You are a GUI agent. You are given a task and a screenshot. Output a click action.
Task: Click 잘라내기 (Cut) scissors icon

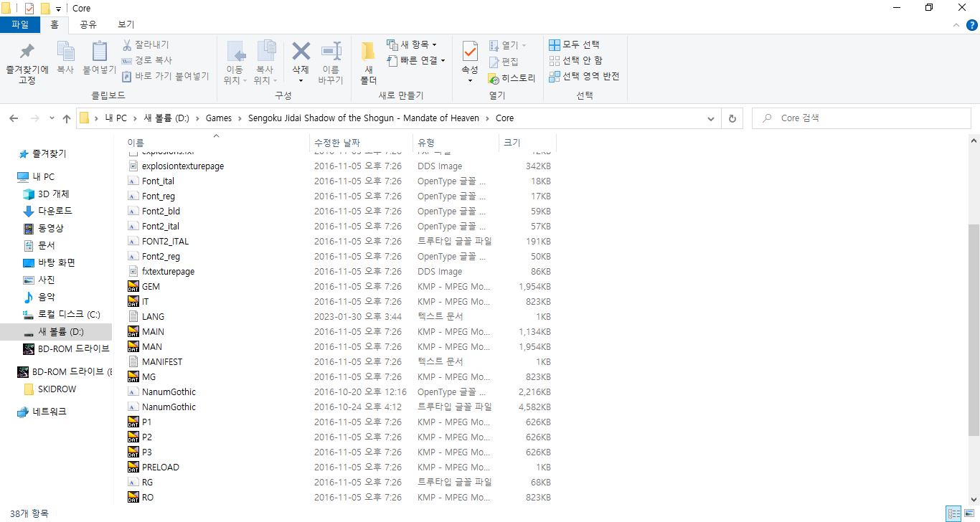click(x=146, y=44)
